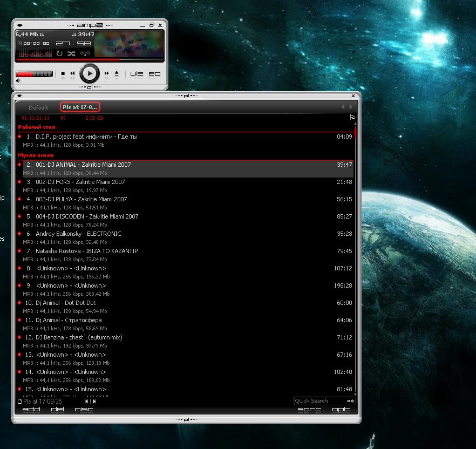Click the scroll-down arrow of the playlist
The image size is (476, 449).
point(355,394)
